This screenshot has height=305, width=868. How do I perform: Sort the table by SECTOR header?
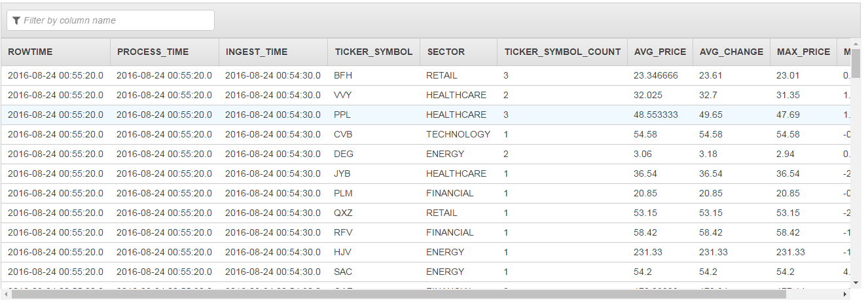[x=446, y=52]
